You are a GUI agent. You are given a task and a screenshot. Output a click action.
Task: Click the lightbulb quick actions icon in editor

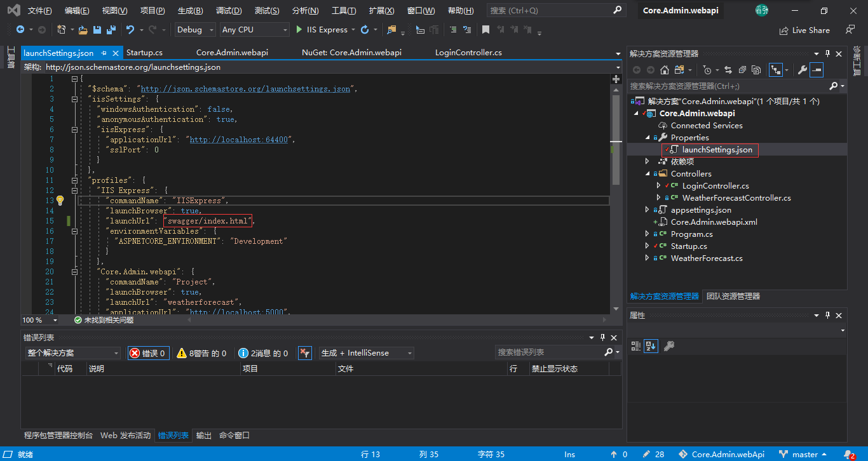click(x=60, y=201)
